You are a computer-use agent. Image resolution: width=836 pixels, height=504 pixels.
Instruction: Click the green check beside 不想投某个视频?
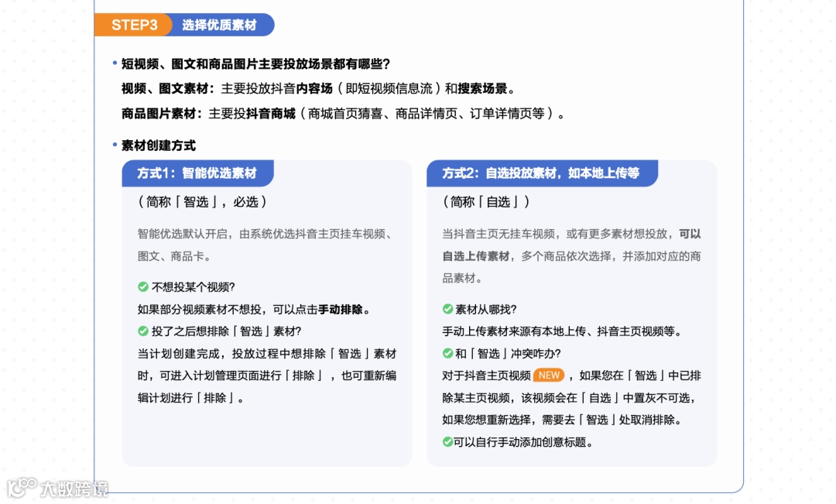point(143,287)
